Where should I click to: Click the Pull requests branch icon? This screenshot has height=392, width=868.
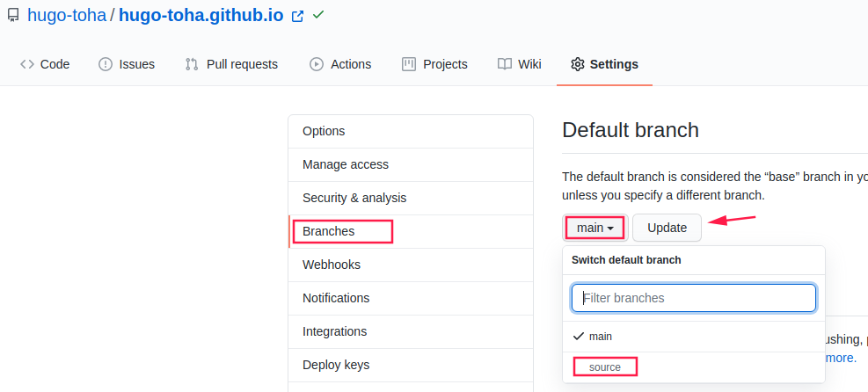[192, 64]
